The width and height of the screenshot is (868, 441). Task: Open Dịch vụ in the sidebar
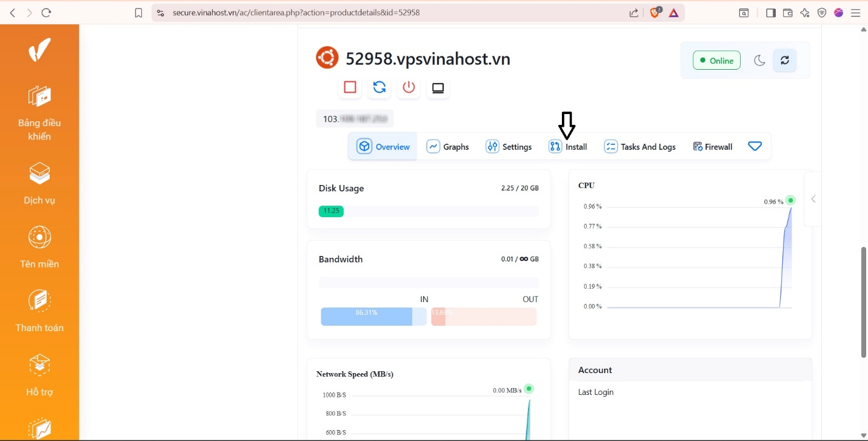[39, 183]
